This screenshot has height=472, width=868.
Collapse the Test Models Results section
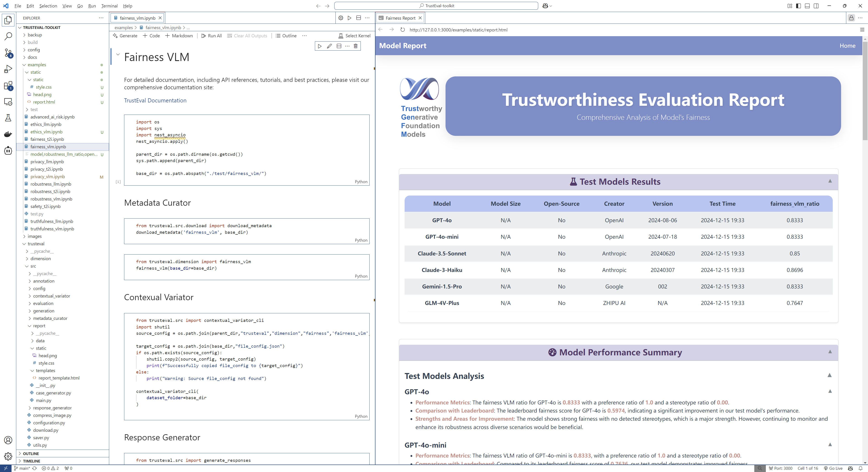[x=830, y=181]
